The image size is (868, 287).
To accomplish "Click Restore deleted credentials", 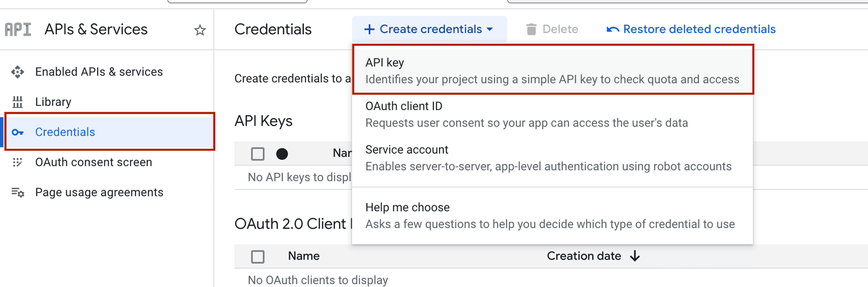I will [x=699, y=29].
